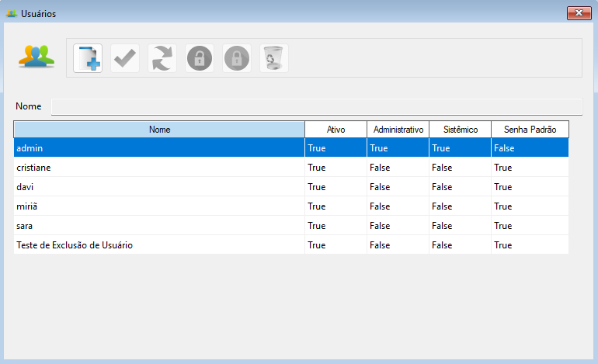Click the open padlock unlock icon
598x364 pixels.
pos(200,58)
